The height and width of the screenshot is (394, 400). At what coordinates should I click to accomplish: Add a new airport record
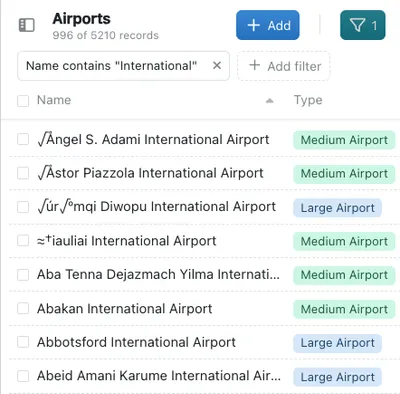click(268, 25)
